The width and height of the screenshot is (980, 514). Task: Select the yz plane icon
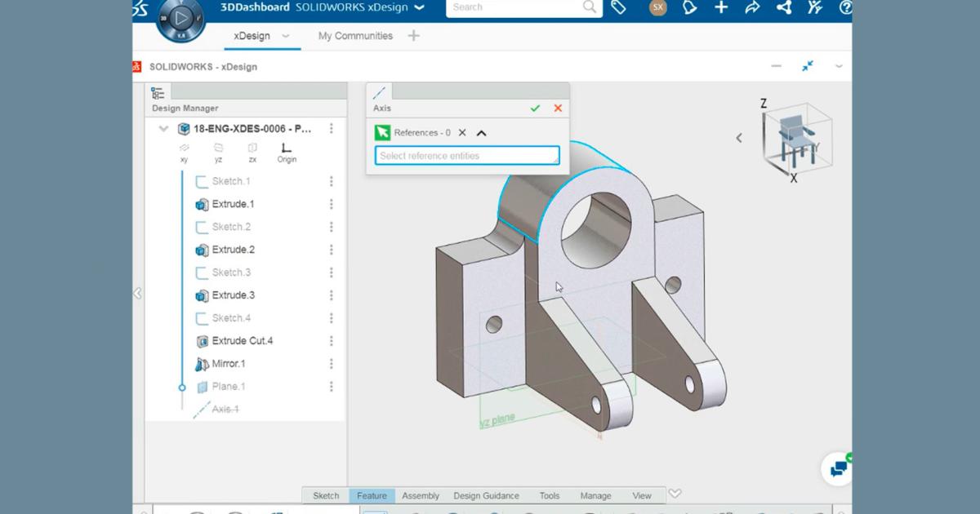(x=218, y=149)
